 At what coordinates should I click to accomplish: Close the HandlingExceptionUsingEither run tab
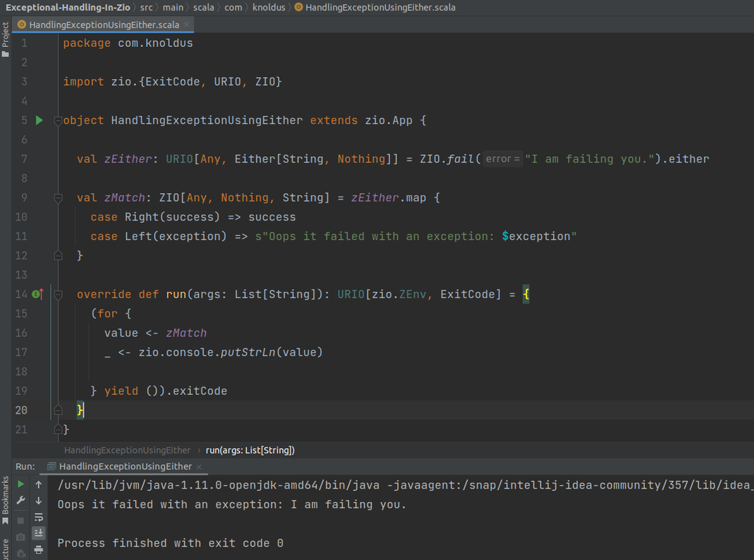click(199, 467)
